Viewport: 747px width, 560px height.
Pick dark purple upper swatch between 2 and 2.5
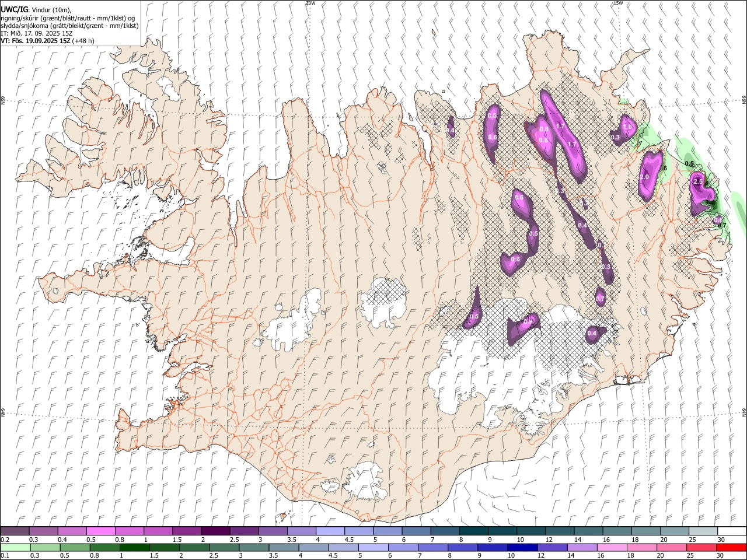pos(215,531)
